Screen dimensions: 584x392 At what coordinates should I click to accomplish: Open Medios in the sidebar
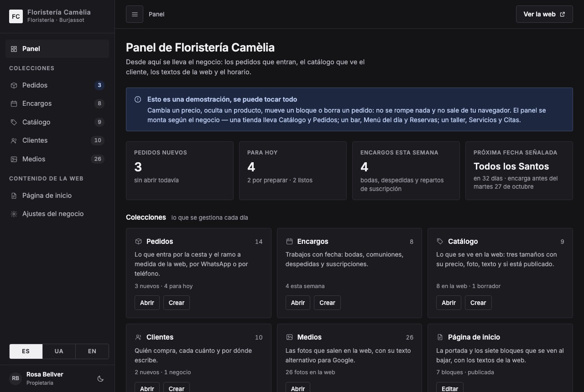(x=57, y=159)
